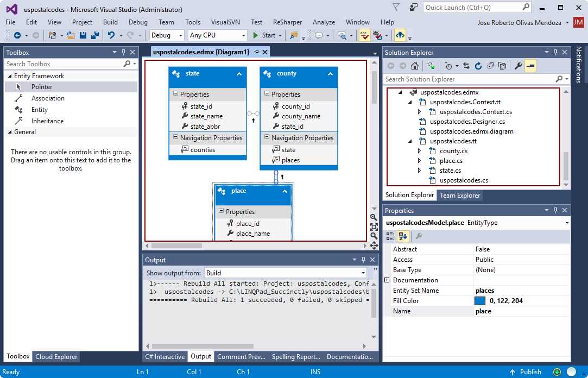Open the Build menu
The height and width of the screenshot is (378, 588).
tap(110, 22)
